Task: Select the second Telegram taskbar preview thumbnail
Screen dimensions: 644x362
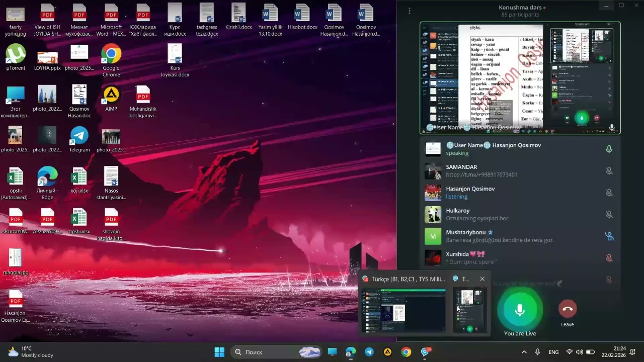Action: click(x=470, y=310)
